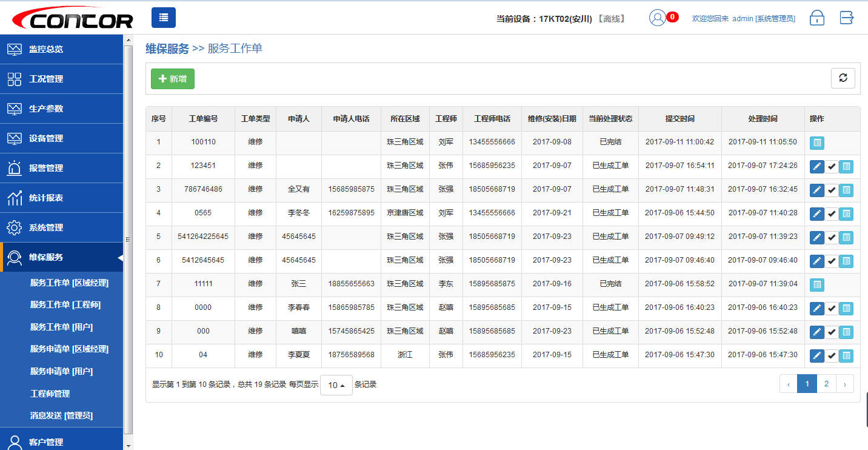The height and width of the screenshot is (450, 868).
Task: Open the user notifications avatar icon
Action: (x=658, y=18)
